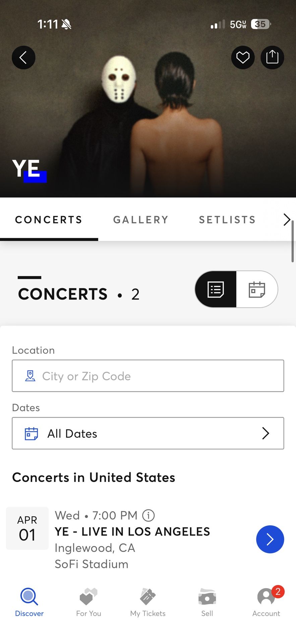Expand the All Dates selector
Screen dimensions: 296x644
point(148,433)
